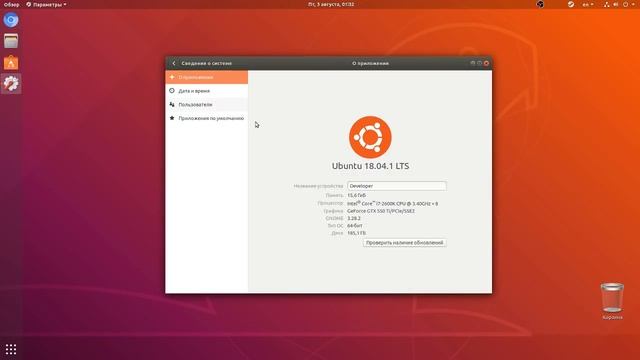The height and width of the screenshot is (360, 640).
Task: Click the 3.28.2 GNOME version value
Action: coord(354,218)
